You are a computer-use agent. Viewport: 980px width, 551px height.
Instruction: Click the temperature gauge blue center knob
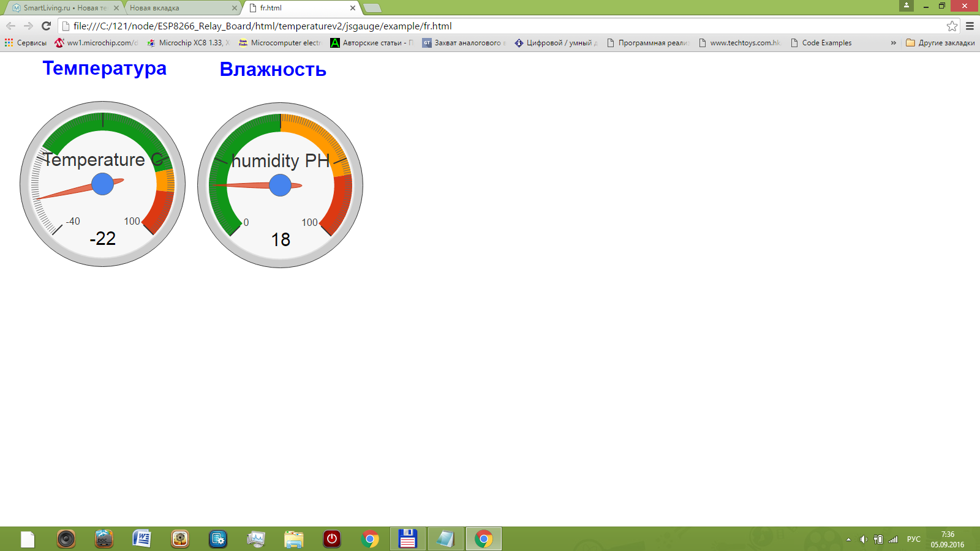point(102,184)
